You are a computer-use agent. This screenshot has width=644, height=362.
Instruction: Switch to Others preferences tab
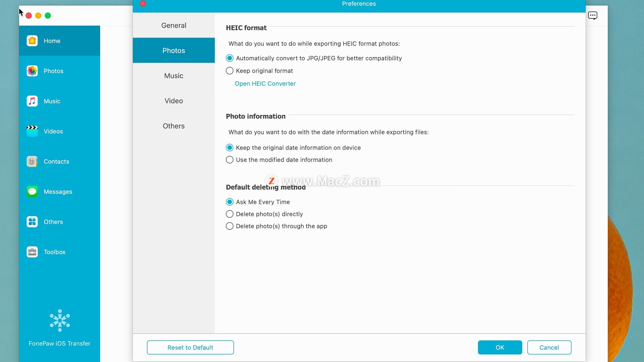pos(174,126)
